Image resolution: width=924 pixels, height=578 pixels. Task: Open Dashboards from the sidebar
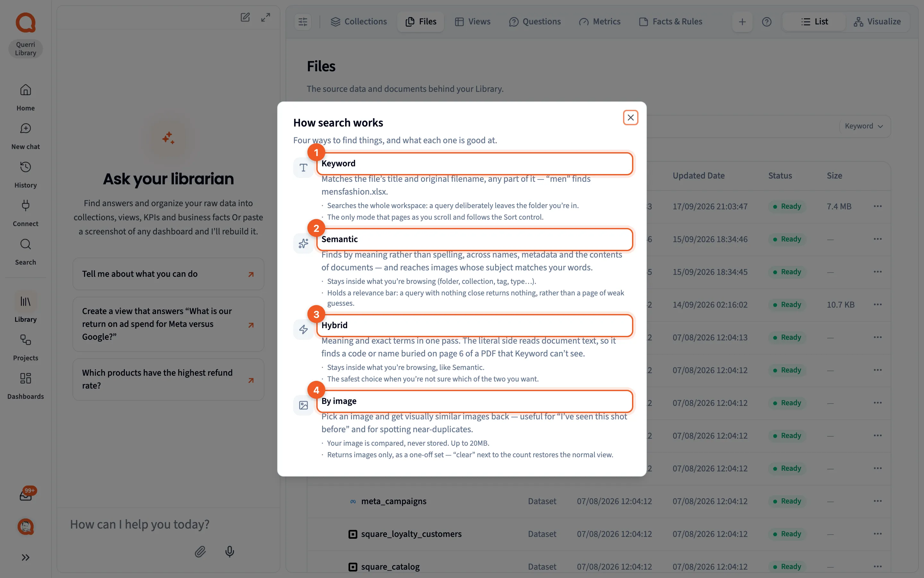click(26, 386)
